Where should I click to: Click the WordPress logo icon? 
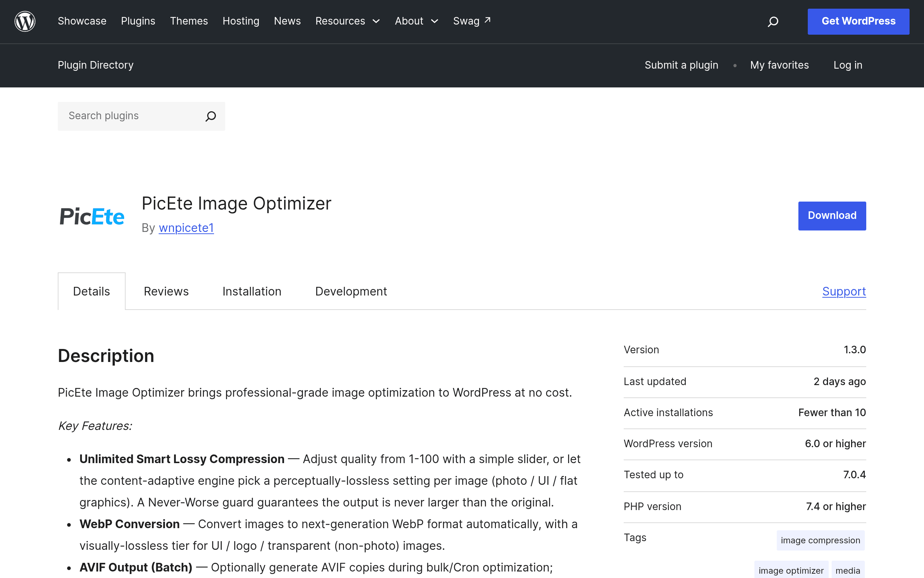click(x=25, y=21)
